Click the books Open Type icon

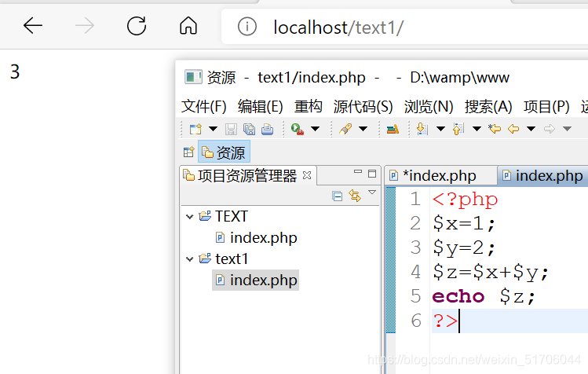pos(393,129)
